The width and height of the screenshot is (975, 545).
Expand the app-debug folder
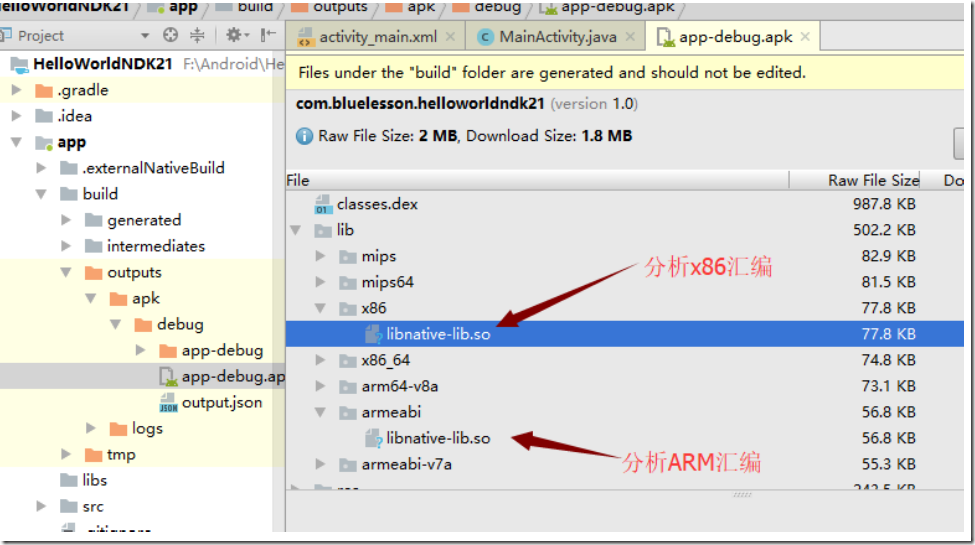click(141, 351)
